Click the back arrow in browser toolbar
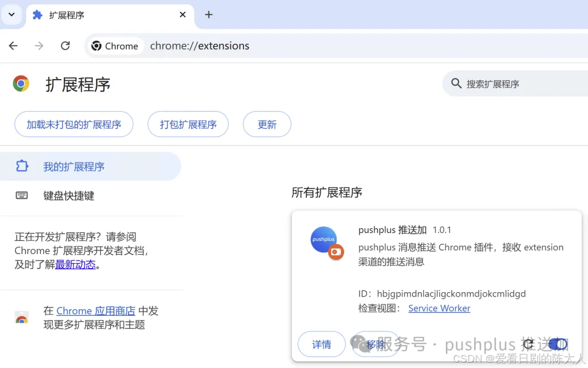Image resolution: width=588 pixels, height=368 pixels. [x=13, y=46]
